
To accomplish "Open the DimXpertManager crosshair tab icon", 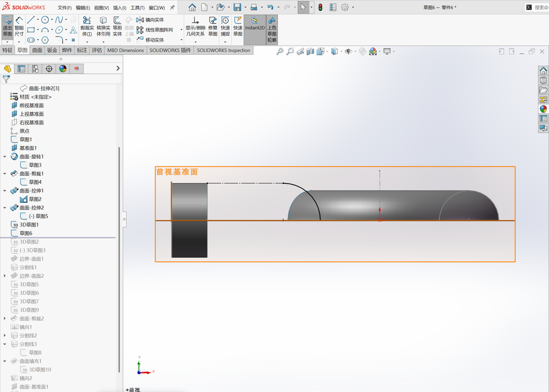I will pyautogui.click(x=49, y=69).
